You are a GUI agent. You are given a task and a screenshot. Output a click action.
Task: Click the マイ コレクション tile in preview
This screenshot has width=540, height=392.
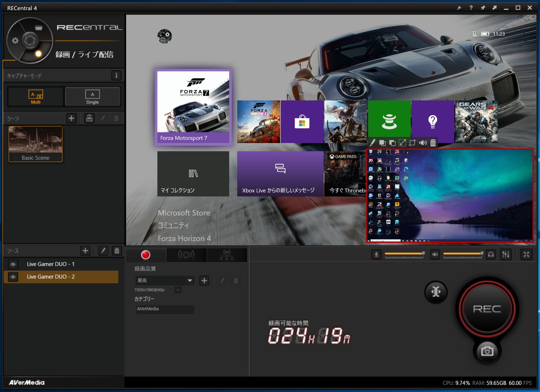coord(193,174)
